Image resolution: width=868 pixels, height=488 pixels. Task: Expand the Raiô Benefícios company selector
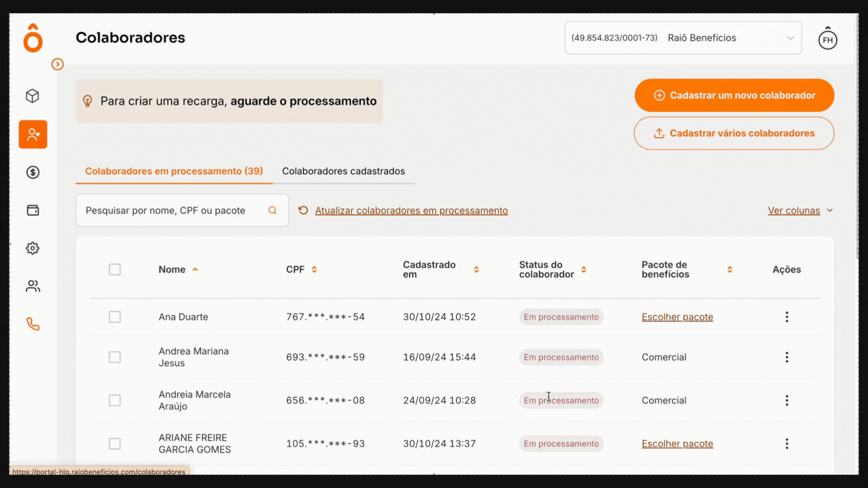[791, 38]
